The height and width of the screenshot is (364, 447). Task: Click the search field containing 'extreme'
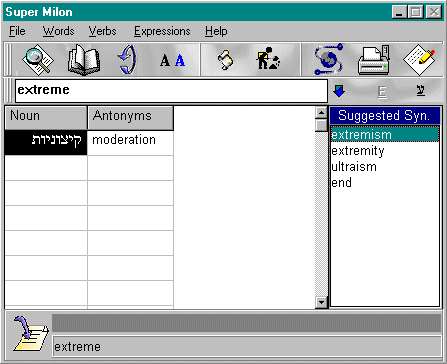[171, 91]
